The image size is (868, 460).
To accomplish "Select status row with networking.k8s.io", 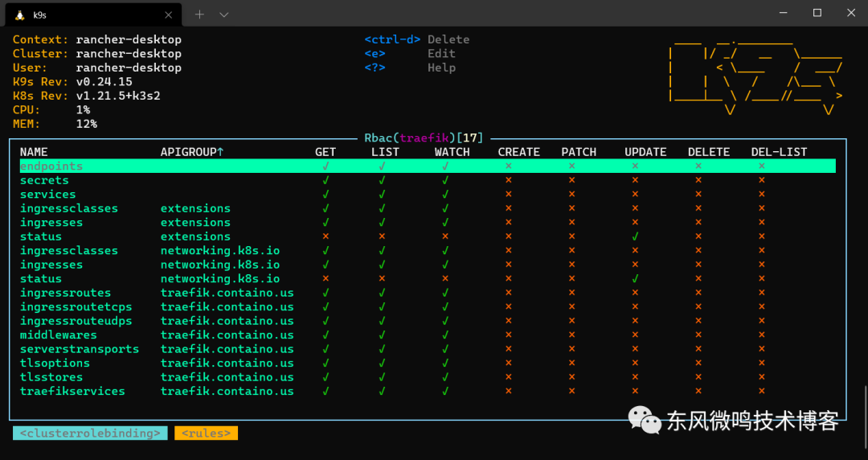I will pyautogui.click(x=428, y=278).
